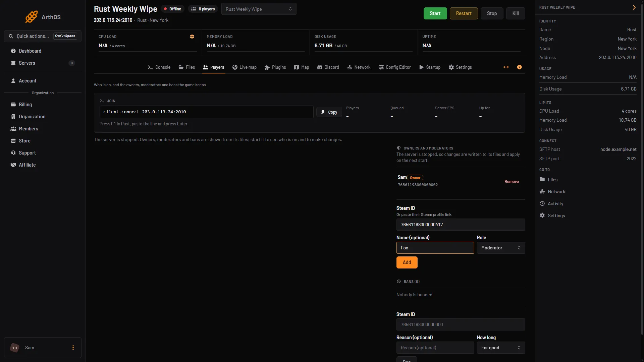Open Affiliate in the sidebar
644x362 pixels.
point(43,165)
